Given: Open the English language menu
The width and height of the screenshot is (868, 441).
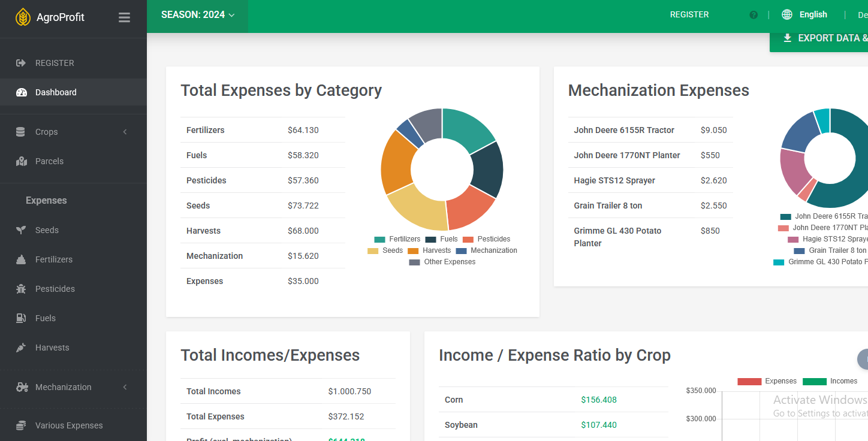Looking at the screenshot, I should 804,14.
